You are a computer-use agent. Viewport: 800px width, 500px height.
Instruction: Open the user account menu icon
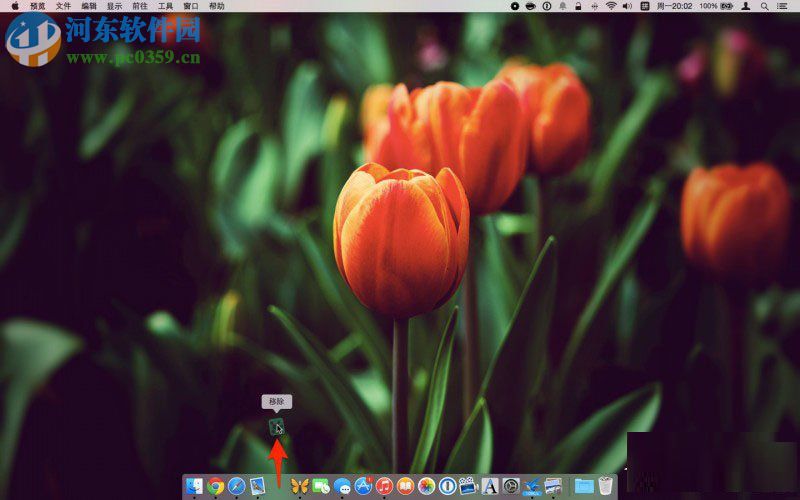point(745,6)
